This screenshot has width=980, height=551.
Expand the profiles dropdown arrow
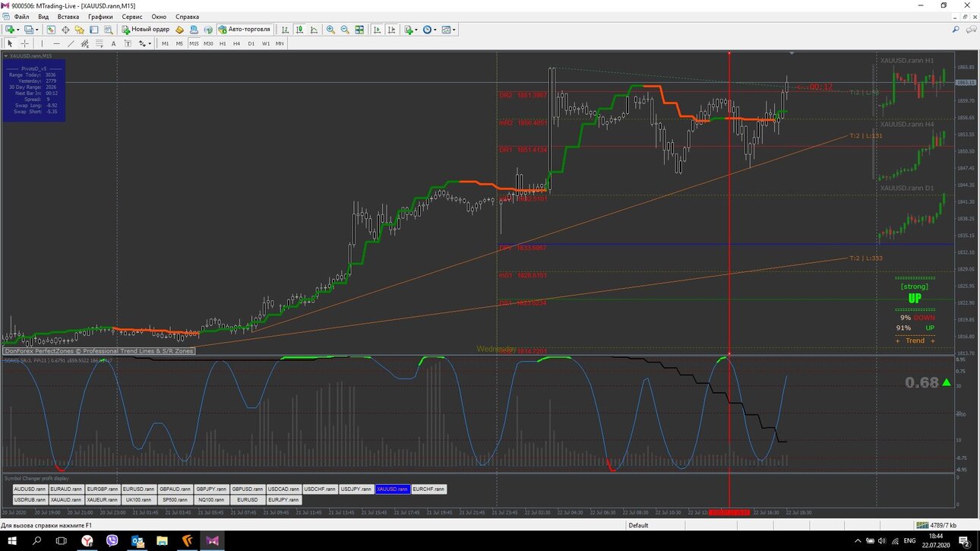tap(37, 30)
